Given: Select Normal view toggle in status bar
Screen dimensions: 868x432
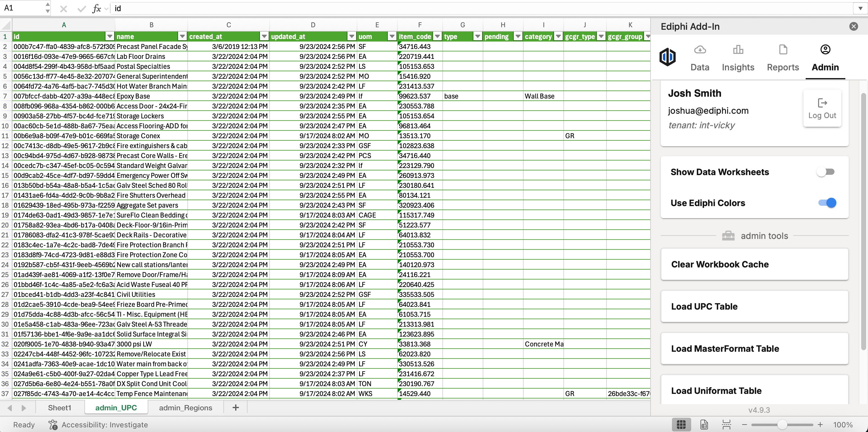Looking at the screenshot, I should tap(681, 425).
